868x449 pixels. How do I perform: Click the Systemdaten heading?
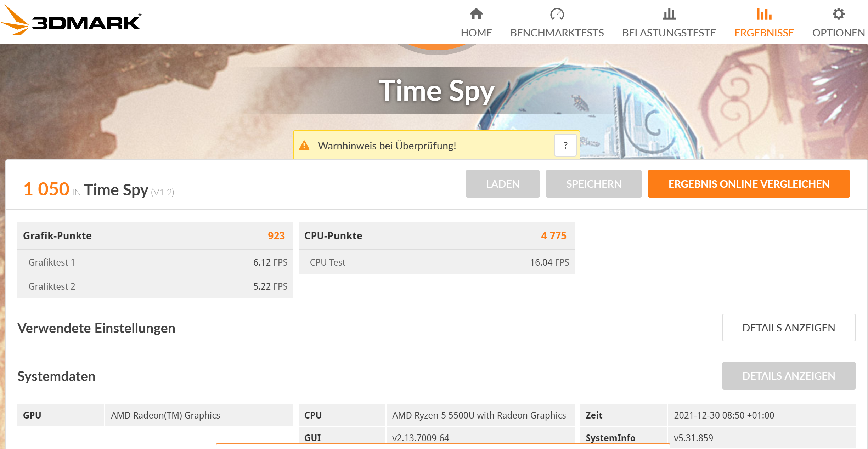point(56,376)
